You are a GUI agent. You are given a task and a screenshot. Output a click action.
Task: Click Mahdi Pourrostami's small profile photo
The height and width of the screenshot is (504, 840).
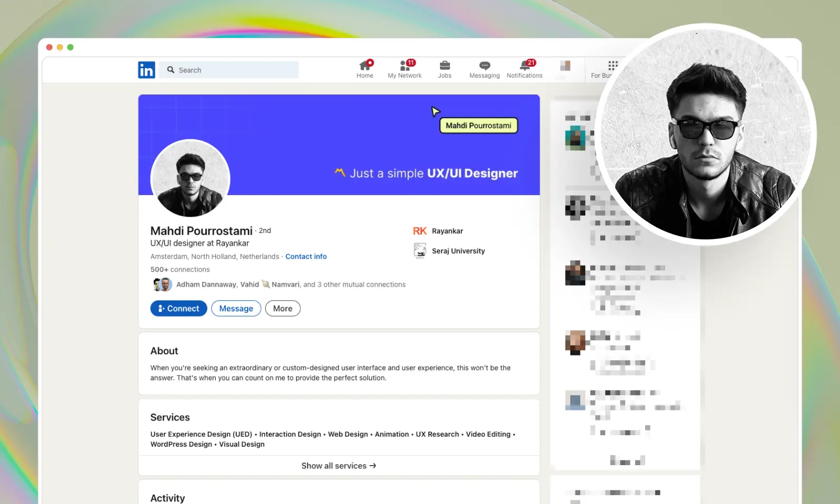click(190, 179)
